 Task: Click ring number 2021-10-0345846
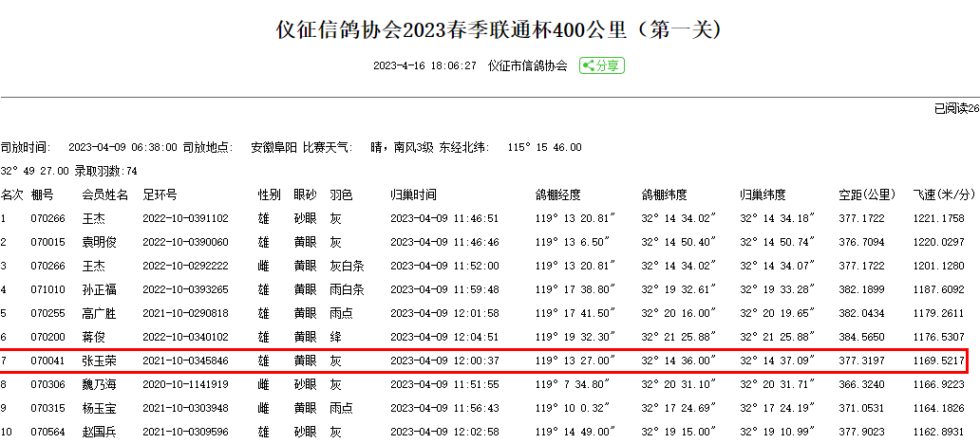[x=185, y=361]
